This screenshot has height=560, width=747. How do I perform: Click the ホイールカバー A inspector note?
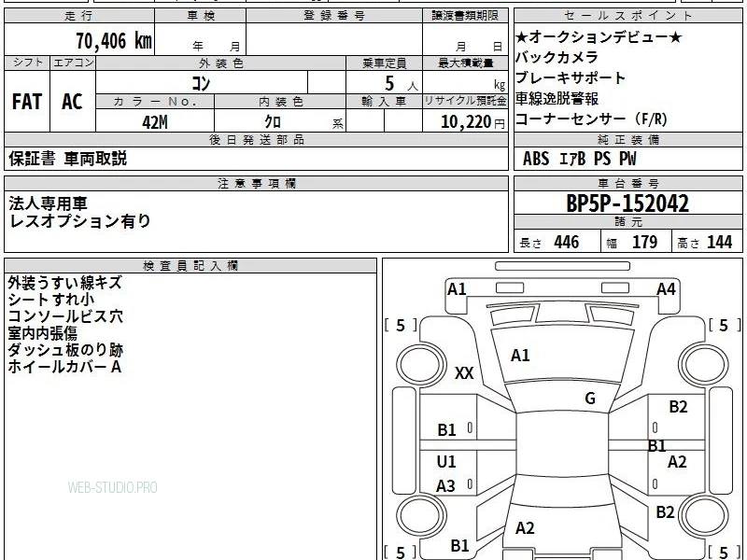64,367
